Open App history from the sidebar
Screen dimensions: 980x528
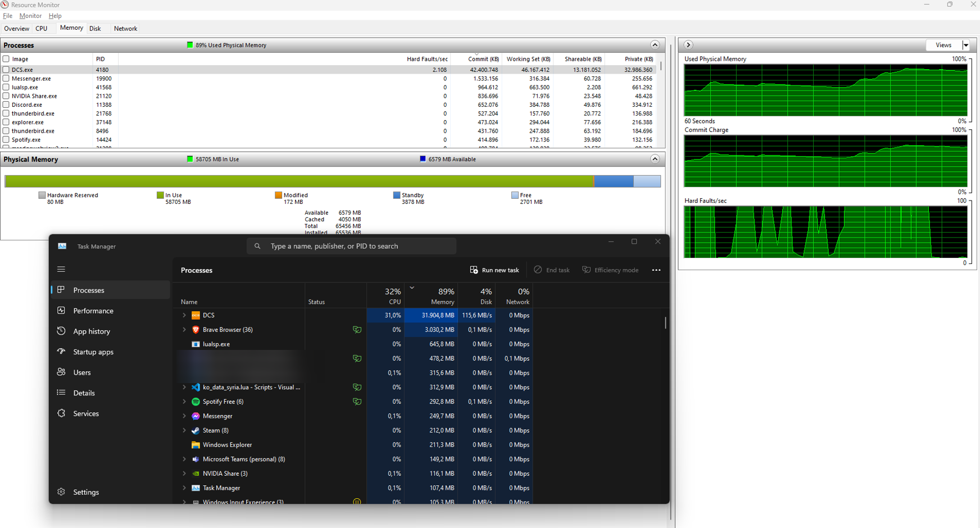pyautogui.click(x=92, y=331)
